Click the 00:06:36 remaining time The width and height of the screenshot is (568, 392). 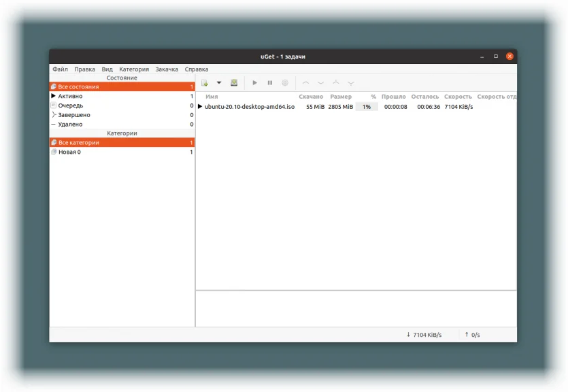coord(429,107)
